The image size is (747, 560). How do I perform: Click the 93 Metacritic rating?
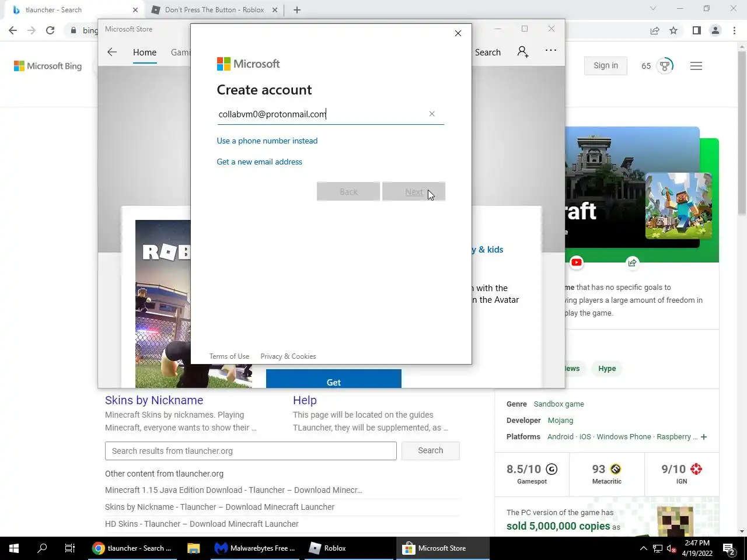click(607, 473)
